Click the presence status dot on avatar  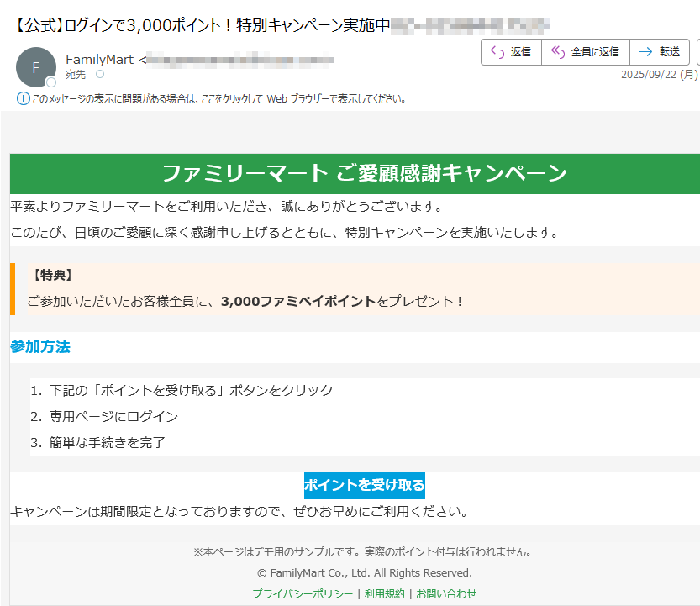tap(51, 82)
